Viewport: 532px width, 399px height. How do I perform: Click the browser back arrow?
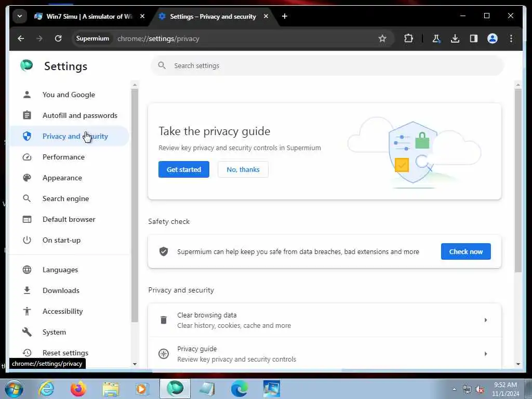(21, 38)
